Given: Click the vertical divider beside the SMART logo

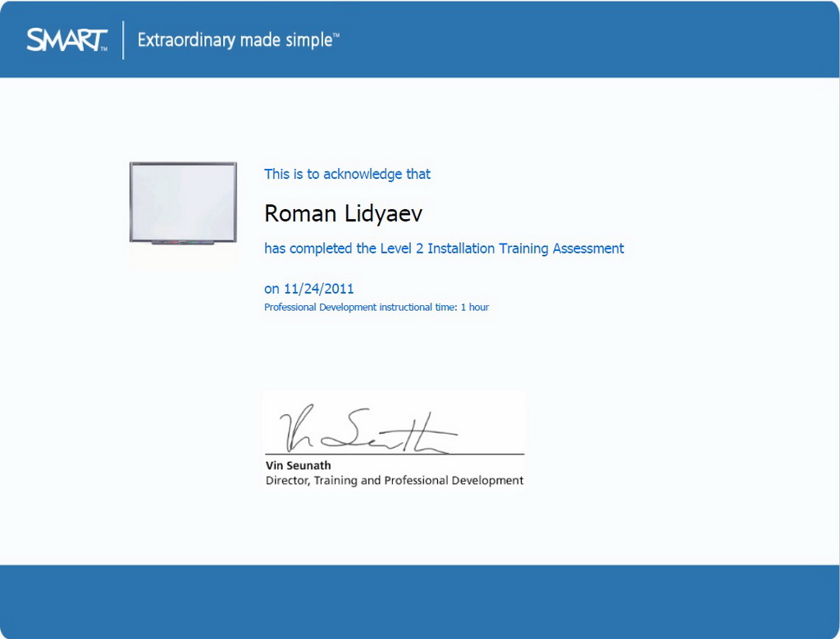Looking at the screenshot, I should pos(123,39).
